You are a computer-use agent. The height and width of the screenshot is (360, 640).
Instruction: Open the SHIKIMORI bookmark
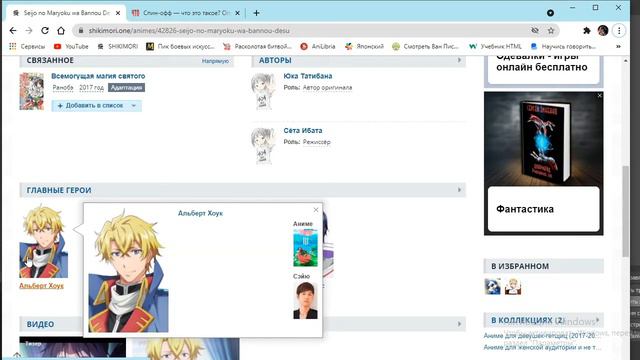tap(118, 47)
